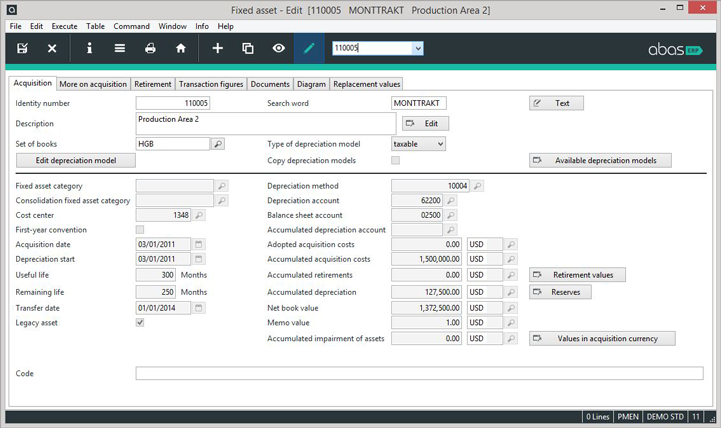
Task: Click into the Code input field
Action: (419, 373)
